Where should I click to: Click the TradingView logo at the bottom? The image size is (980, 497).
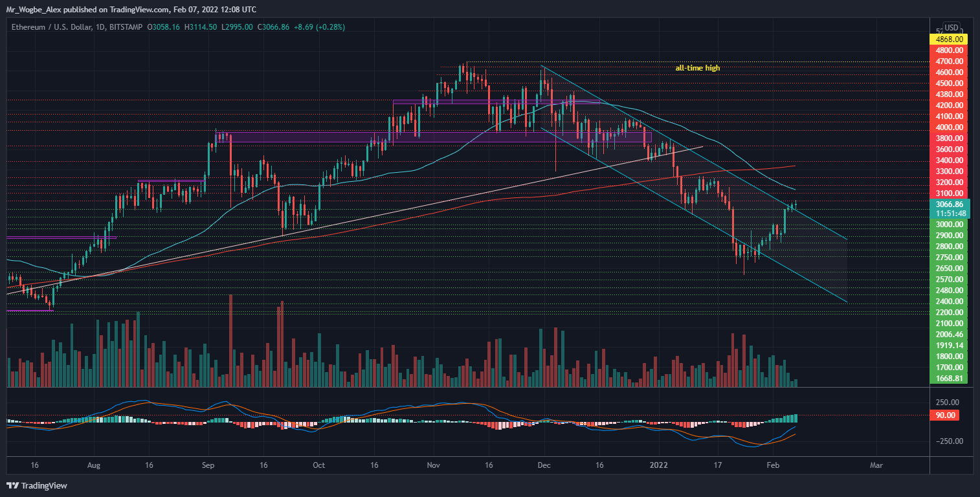[x=37, y=485]
